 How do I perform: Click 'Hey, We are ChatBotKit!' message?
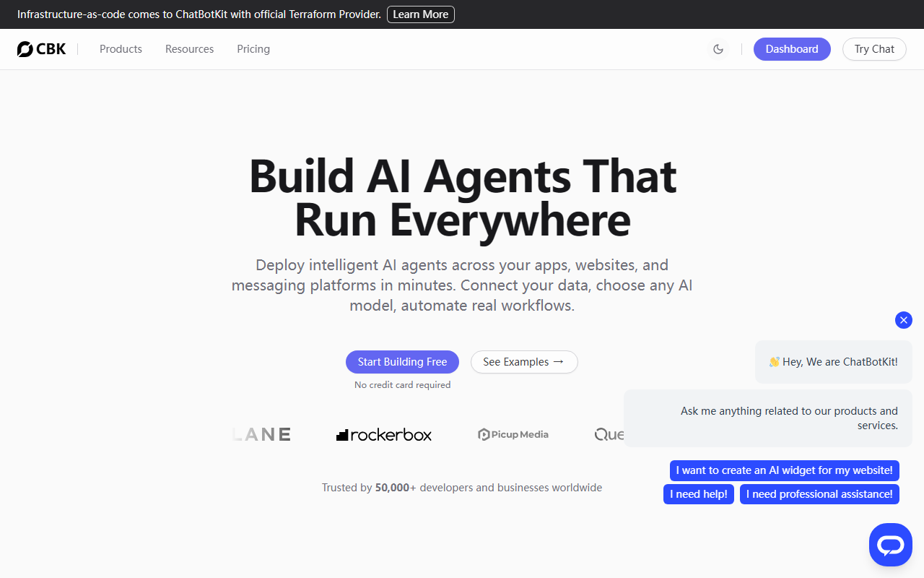[834, 362]
